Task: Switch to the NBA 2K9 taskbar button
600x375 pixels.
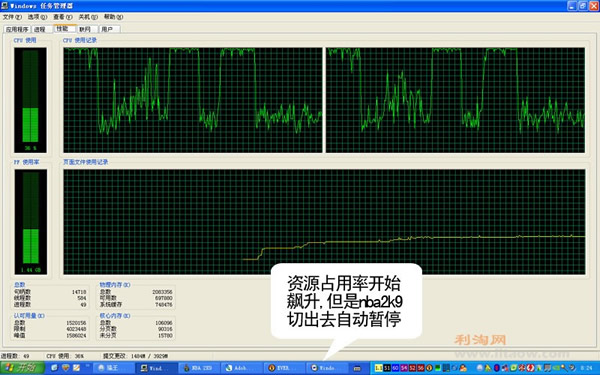Action: click(199, 368)
